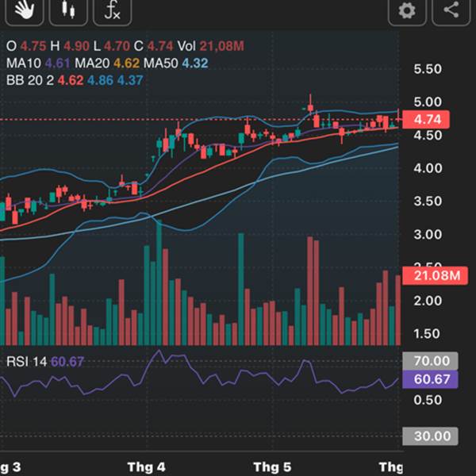Tap the Thg 4 date axis label
The image size is (476, 476).
pyautogui.click(x=146, y=467)
